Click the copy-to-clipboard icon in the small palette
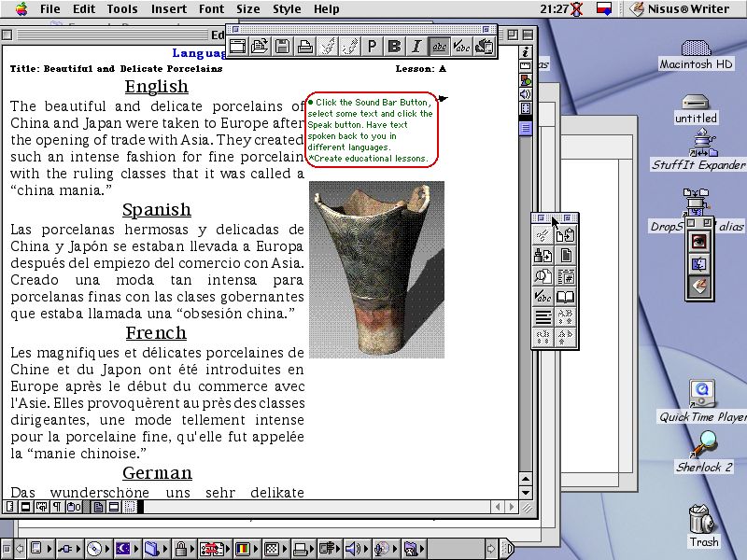Viewport: 747px width, 560px height. (566, 235)
